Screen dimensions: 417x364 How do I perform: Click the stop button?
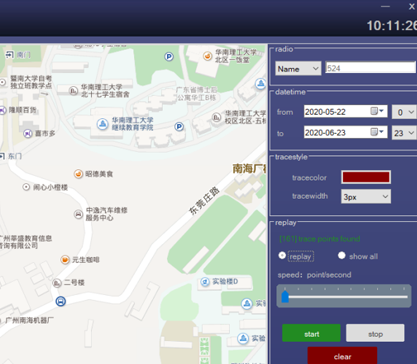(x=375, y=333)
